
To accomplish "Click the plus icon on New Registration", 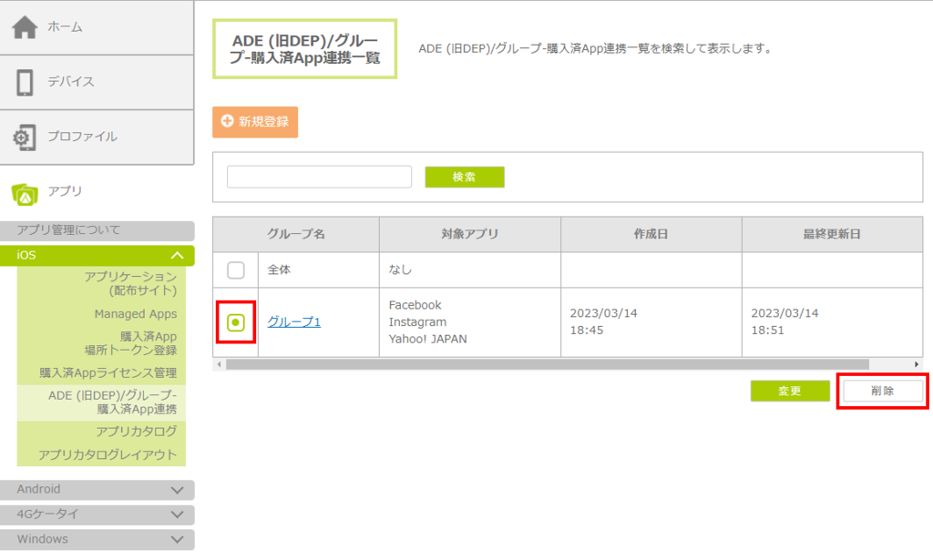I will click(227, 122).
